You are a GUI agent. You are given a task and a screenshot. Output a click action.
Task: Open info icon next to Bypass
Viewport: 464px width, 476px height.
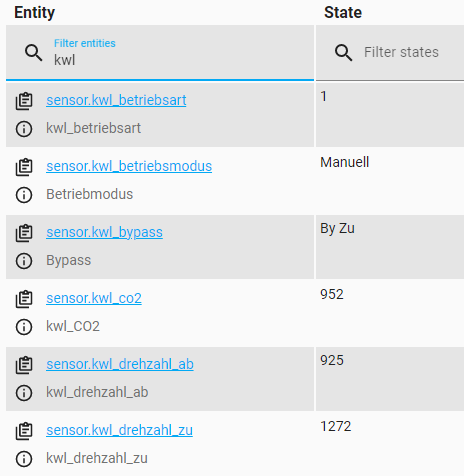coord(24,261)
